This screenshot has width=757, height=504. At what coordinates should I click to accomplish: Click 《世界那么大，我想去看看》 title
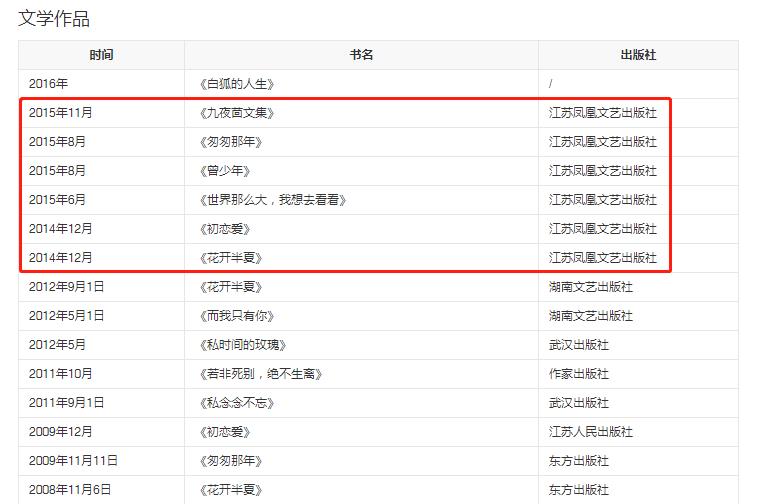tap(272, 200)
